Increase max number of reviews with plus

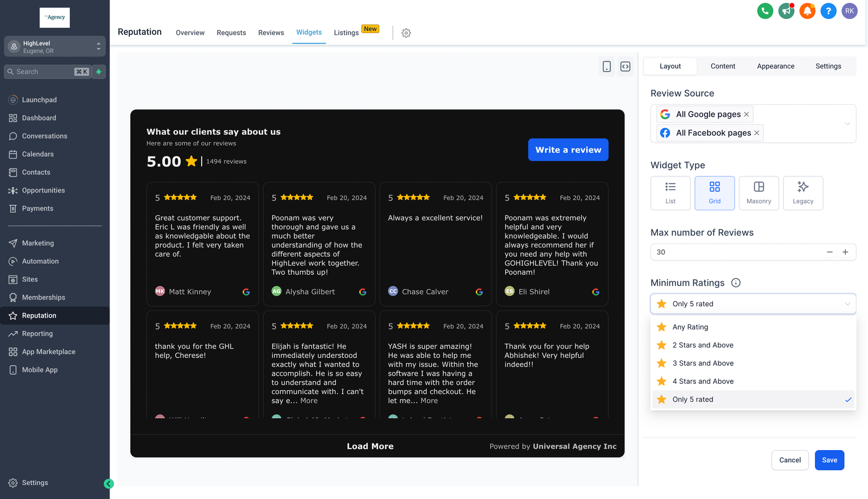click(845, 252)
